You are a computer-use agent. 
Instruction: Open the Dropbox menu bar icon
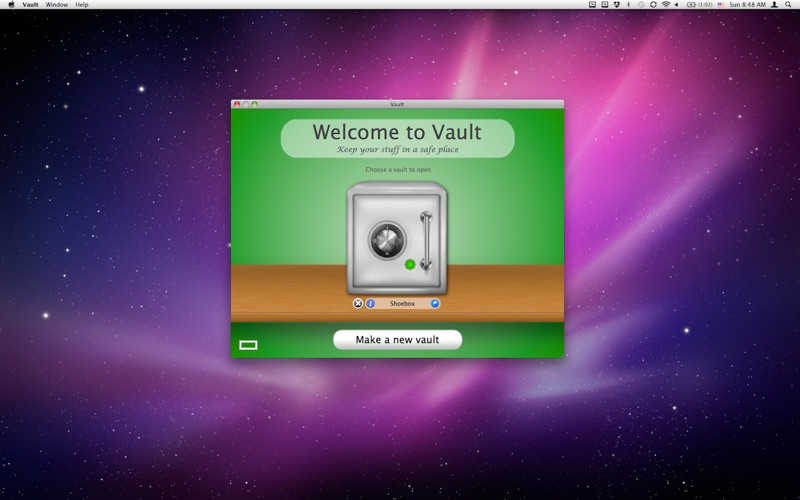pyautogui.click(x=617, y=5)
